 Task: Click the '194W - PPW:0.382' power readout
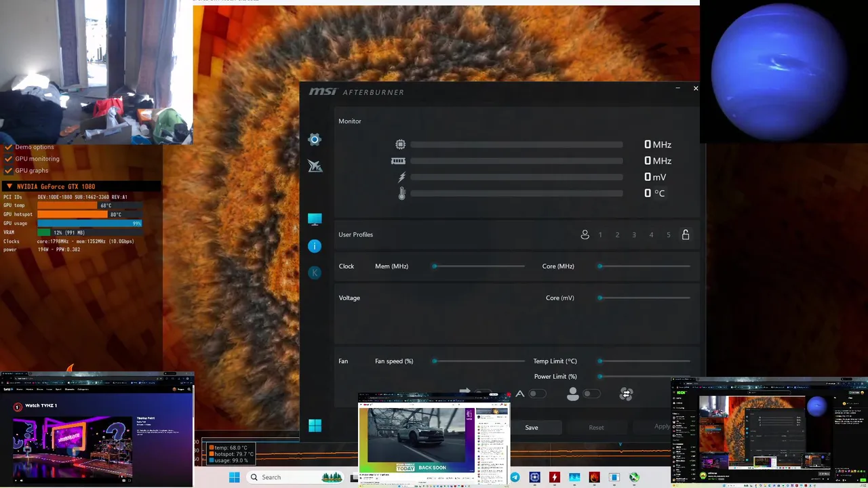59,249
